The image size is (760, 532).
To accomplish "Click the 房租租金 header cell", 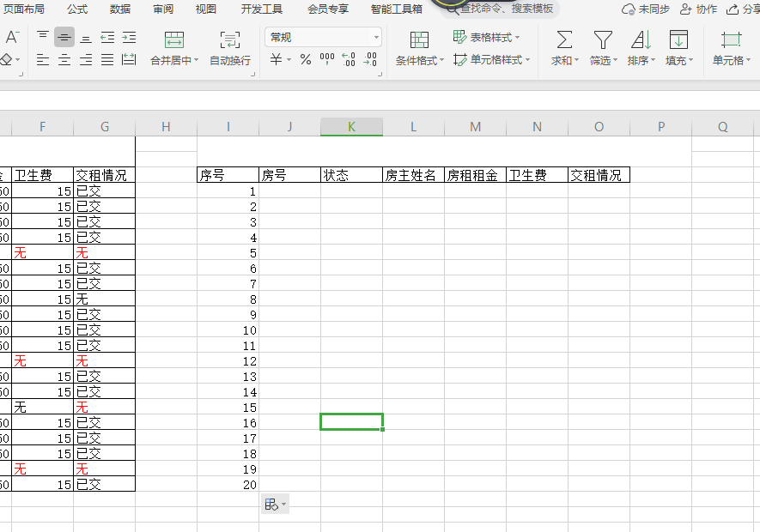I will coord(475,175).
